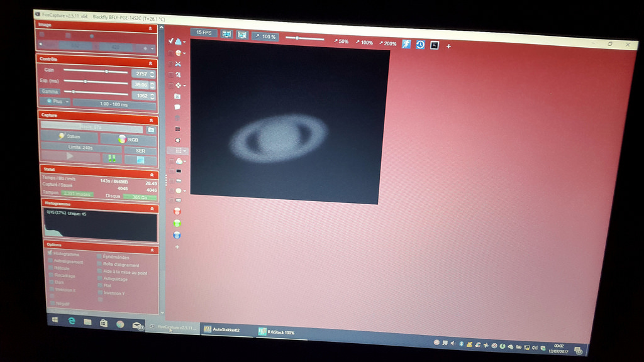Click the blue histogram tool icon
Viewport: 644px width, 362px height.
pyautogui.click(x=178, y=41)
